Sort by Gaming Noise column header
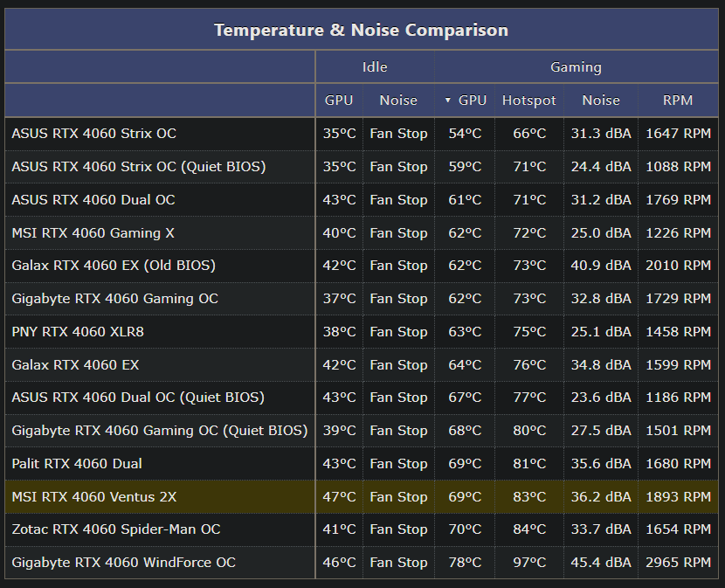Image resolution: width=725 pixels, height=588 pixels. pos(601,100)
